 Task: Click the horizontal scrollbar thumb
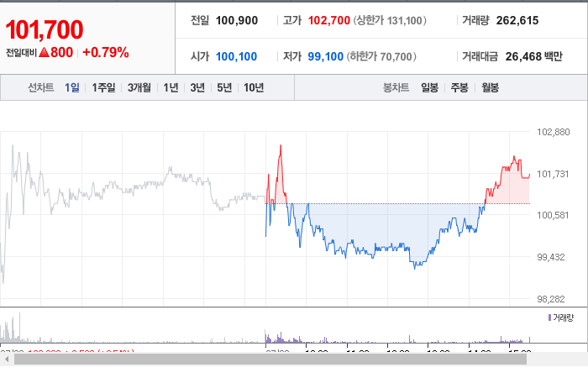coord(270,360)
